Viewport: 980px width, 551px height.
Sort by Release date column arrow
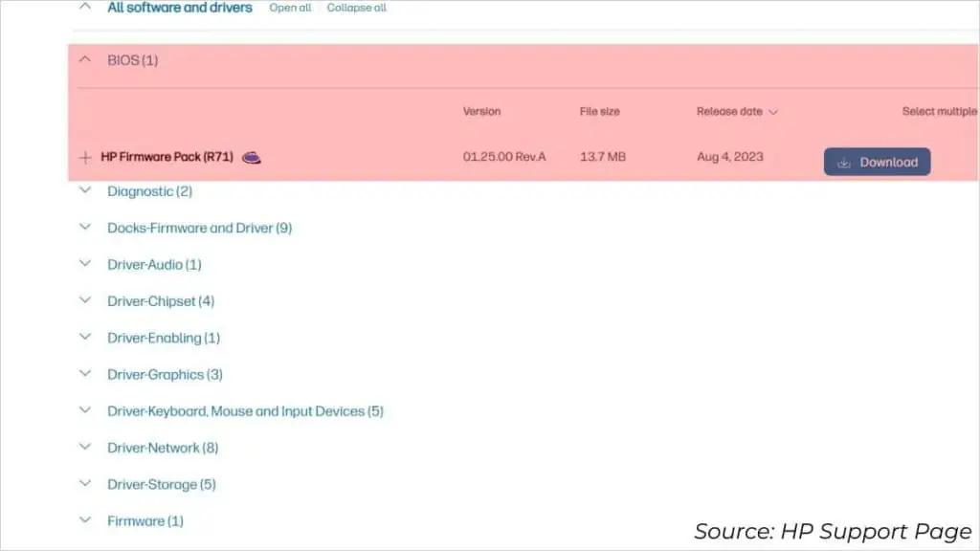773,112
